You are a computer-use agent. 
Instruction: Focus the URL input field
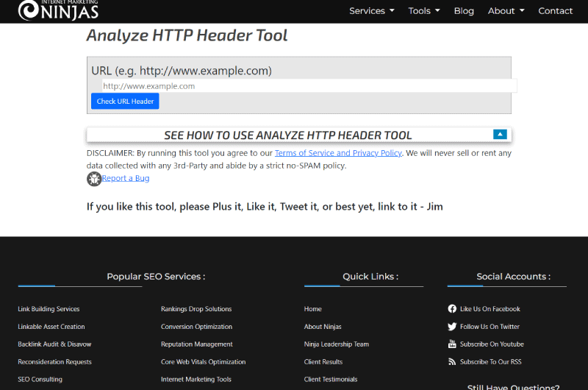click(x=309, y=86)
